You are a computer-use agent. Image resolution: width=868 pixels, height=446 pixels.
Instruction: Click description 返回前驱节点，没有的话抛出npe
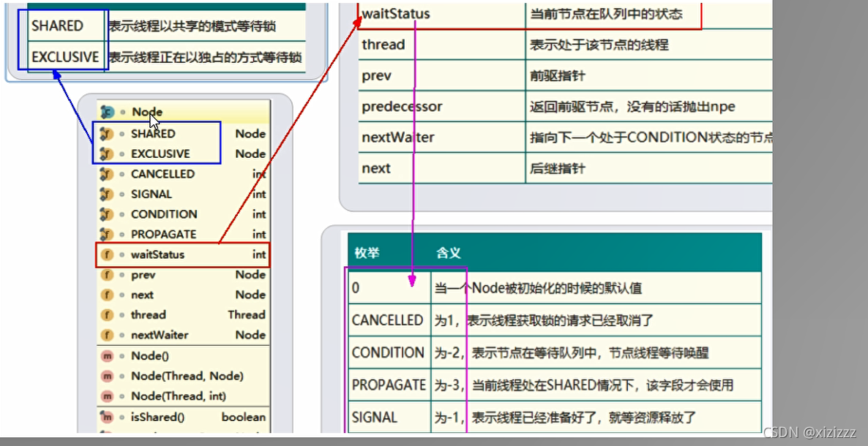click(x=632, y=107)
